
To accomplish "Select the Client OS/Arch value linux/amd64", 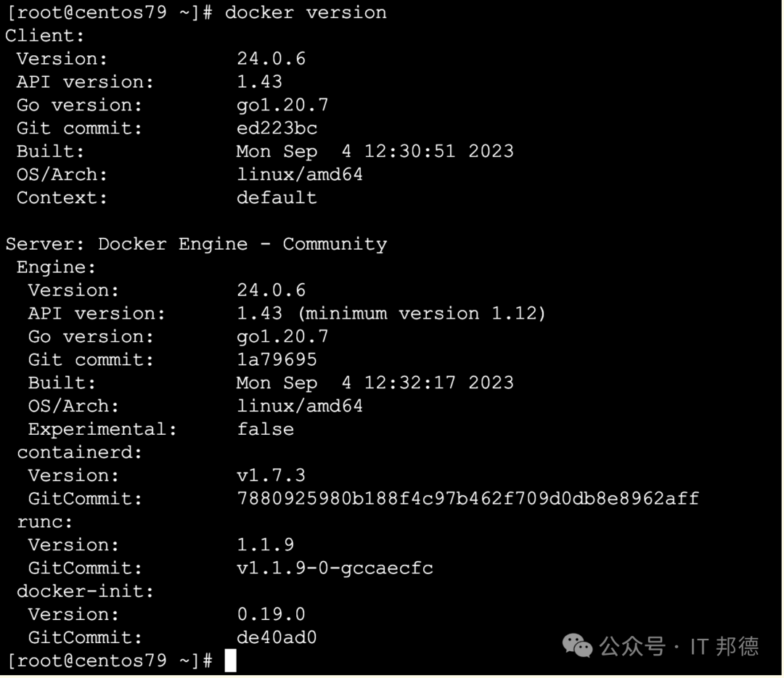I will point(300,174).
